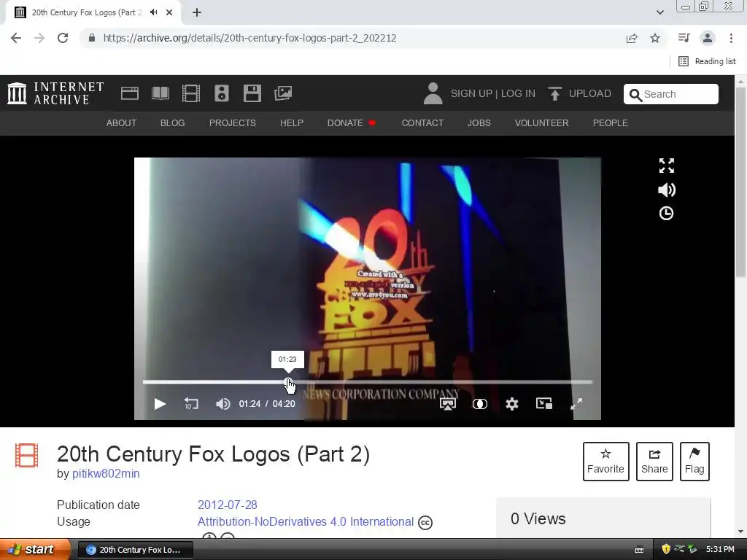Click the user avatar icon

[433, 93]
